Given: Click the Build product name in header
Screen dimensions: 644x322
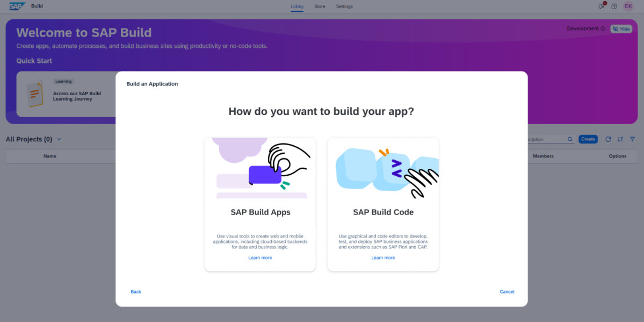Looking at the screenshot, I should coord(37,6).
